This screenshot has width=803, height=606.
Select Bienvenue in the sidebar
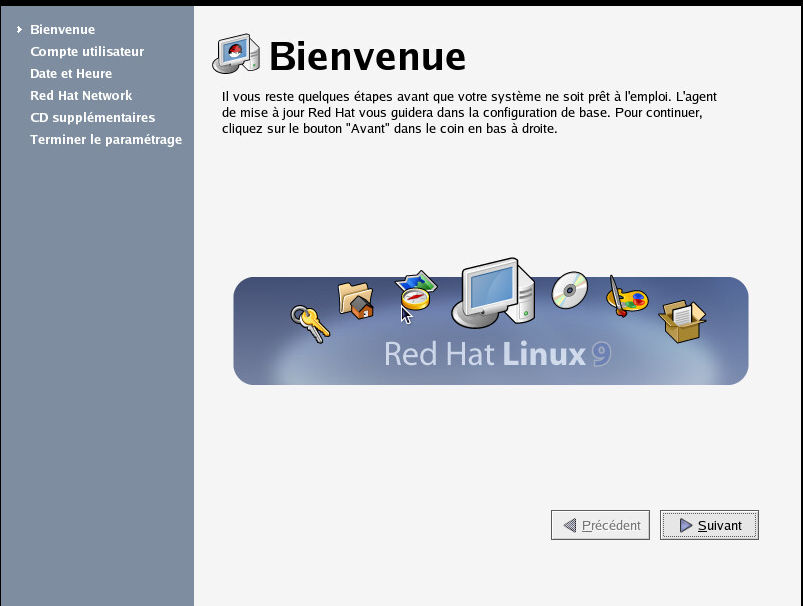[62, 30]
